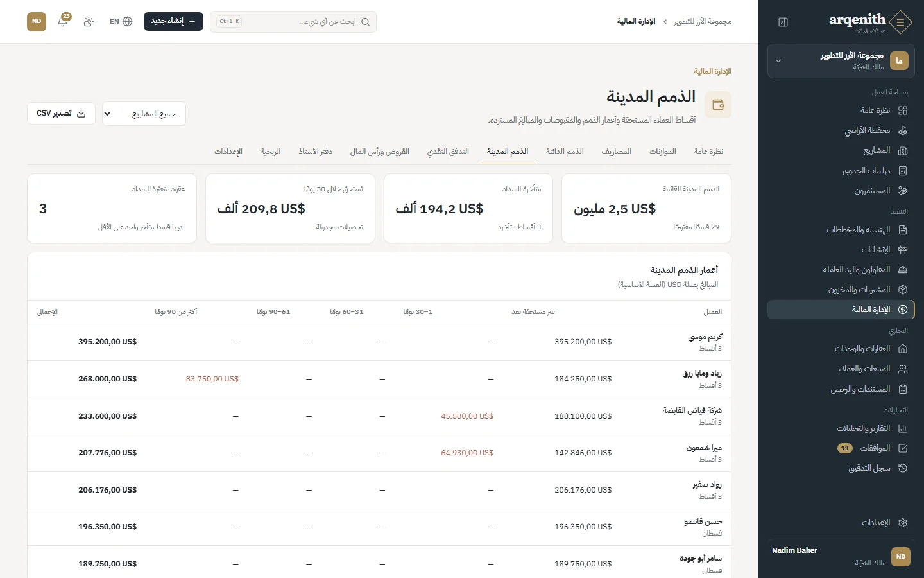Click the overdue amount 45.500,00 US$
Image resolution: width=924 pixels, height=578 pixels.
[x=467, y=416]
